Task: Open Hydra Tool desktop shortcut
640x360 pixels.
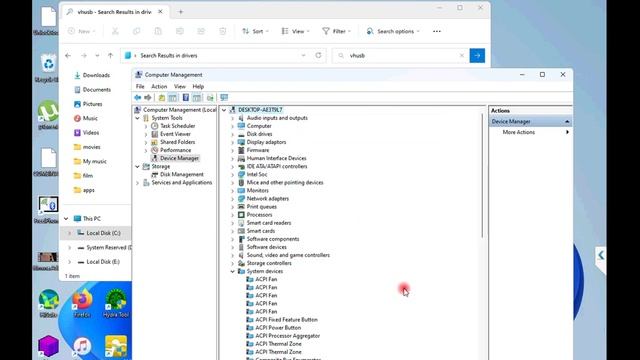Action: coord(116,303)
